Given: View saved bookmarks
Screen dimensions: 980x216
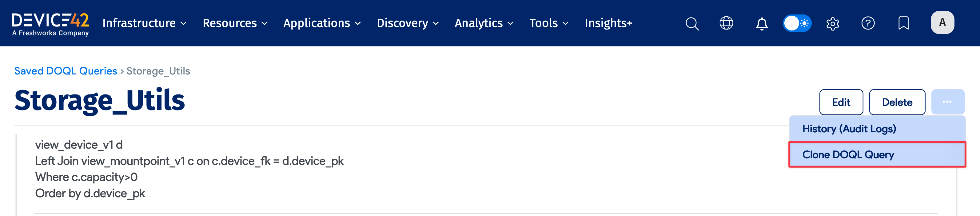Looking at the screenshot, I should [x=903, y=23].
